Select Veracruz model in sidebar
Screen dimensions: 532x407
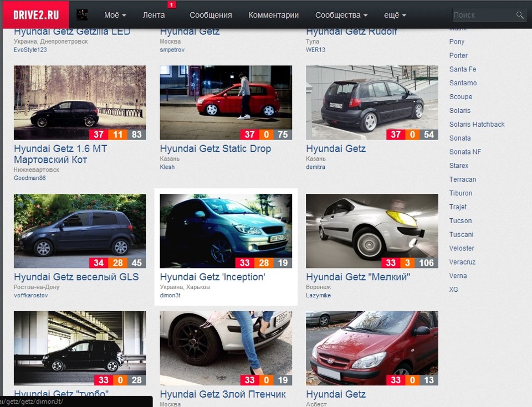pos(462,262)
